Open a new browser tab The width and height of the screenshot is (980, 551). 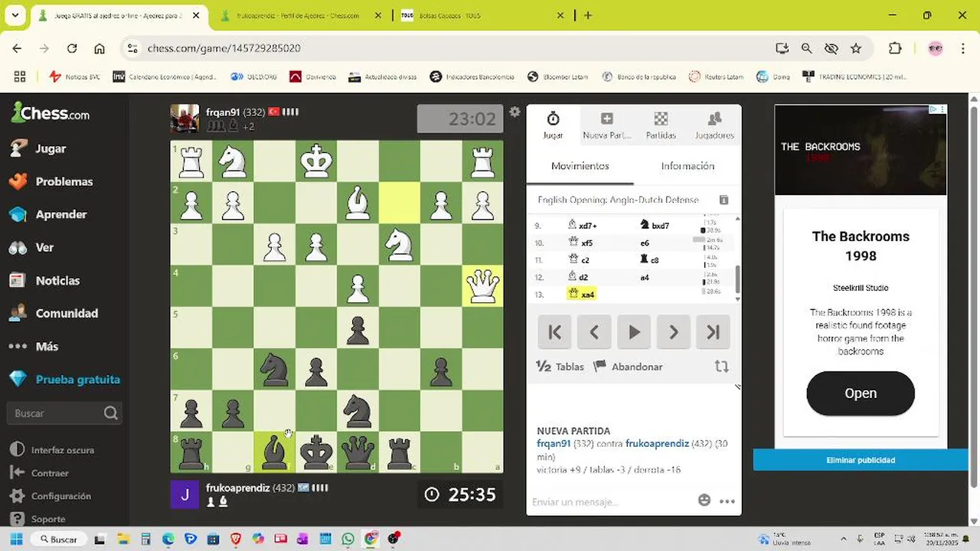[x=588, y=15]
